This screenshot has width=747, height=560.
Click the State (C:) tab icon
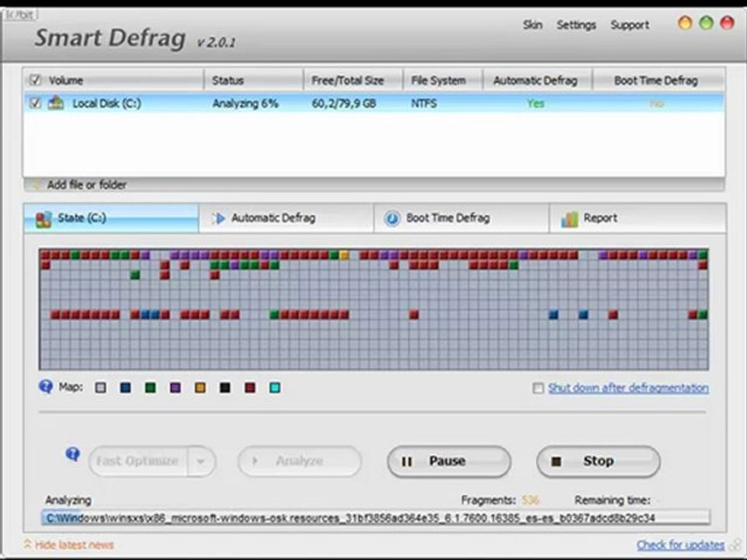click(44, 219)
